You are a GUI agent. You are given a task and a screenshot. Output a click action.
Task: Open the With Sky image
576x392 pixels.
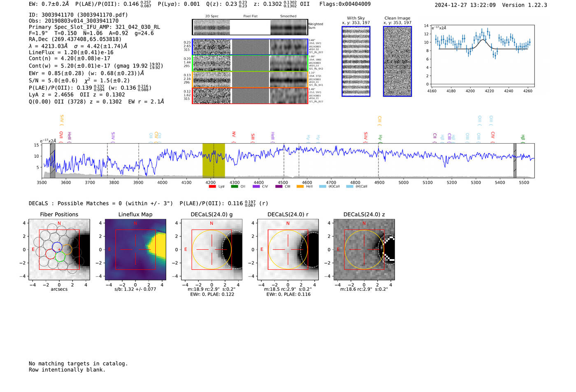coord(356,61)
